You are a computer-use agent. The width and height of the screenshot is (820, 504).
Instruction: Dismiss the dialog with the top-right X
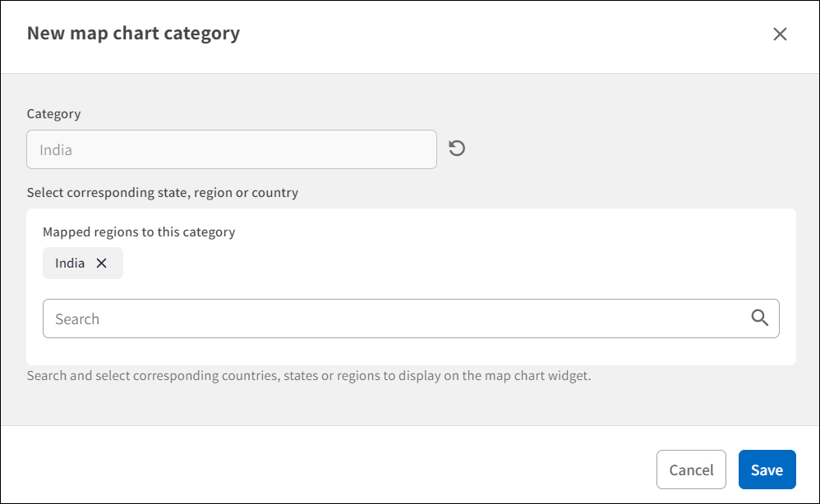tap(780, 34)
